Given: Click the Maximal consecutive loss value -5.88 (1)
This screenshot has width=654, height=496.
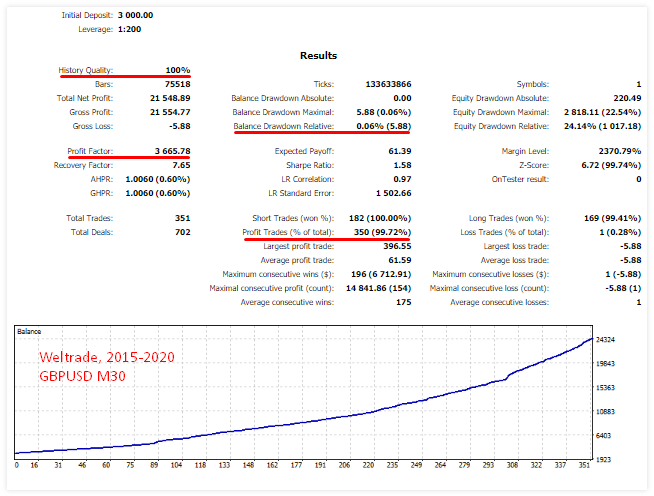Looking at the screenshot, I should coord(623,288).
